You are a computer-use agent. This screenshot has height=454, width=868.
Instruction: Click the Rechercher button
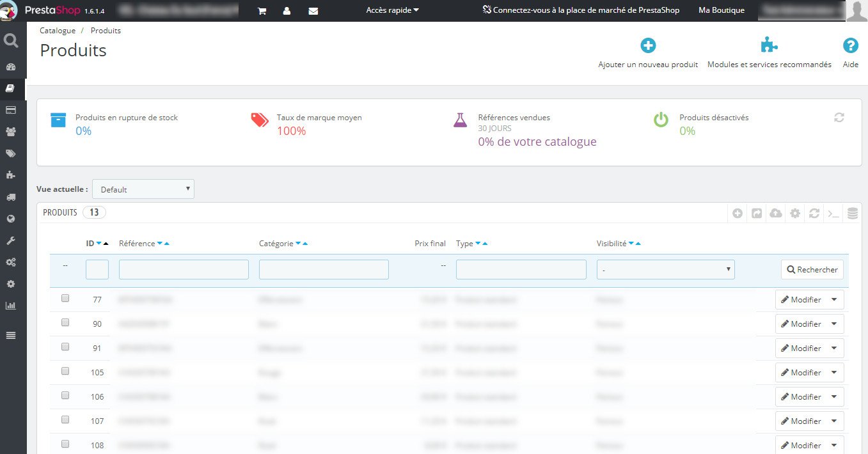click(812, 269)
